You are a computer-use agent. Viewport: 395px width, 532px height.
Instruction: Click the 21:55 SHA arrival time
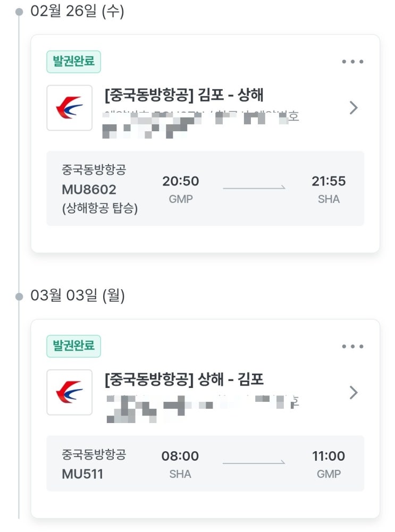[x=328, y=182]
